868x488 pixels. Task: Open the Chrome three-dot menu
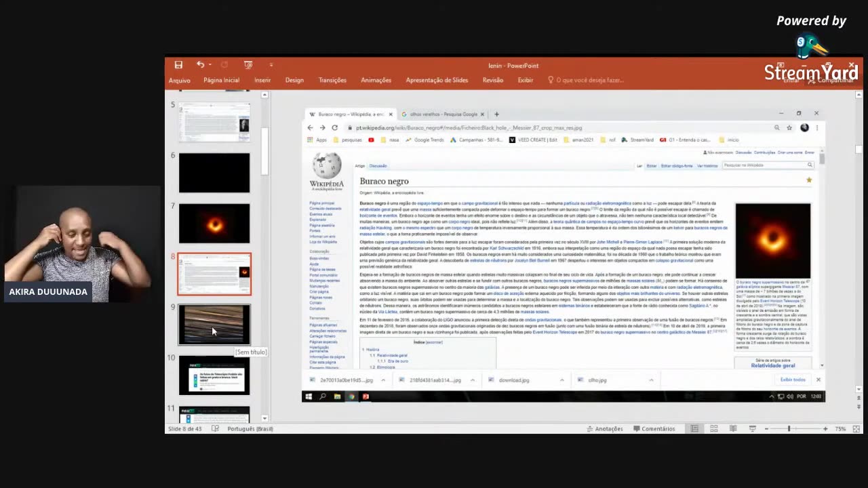pyautogui.click(x=817, y=127)
